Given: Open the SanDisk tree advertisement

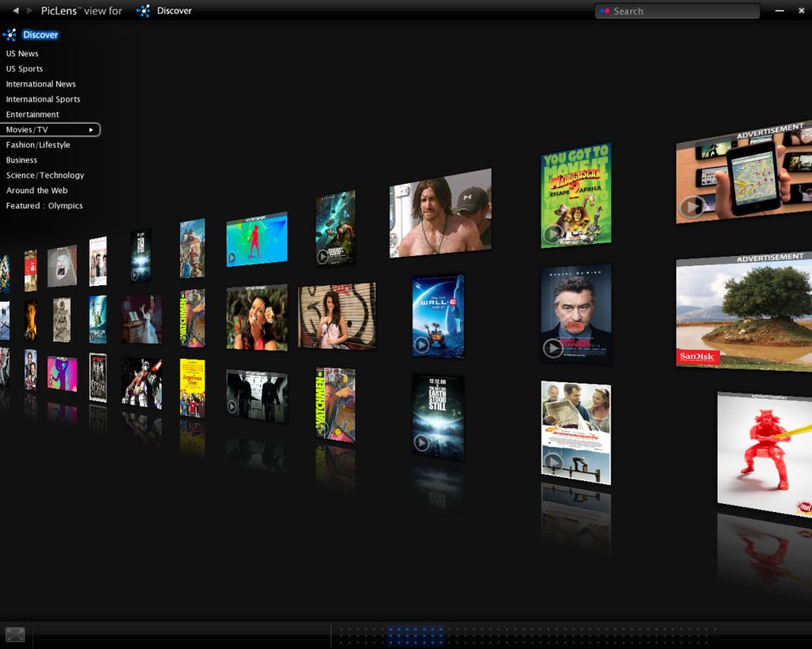Looking at the screenshot, I should coord(744,311).
